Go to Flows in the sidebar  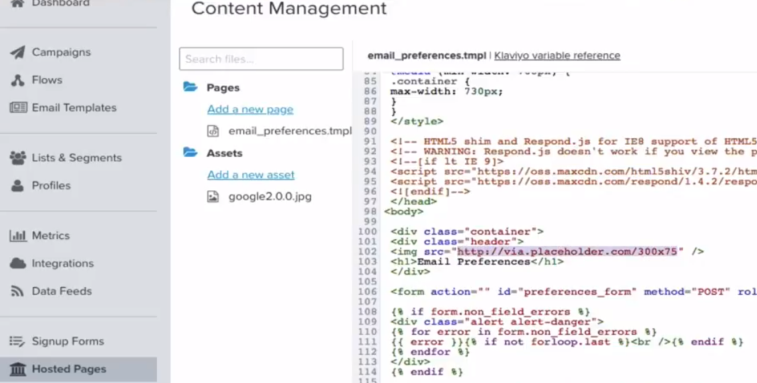47,80
